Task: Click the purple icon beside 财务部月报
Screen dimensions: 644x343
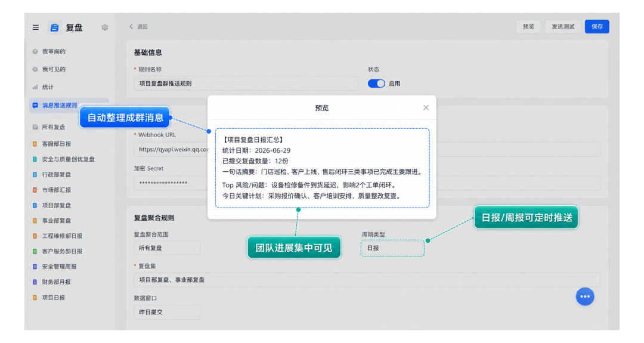Action: point(35,282)
